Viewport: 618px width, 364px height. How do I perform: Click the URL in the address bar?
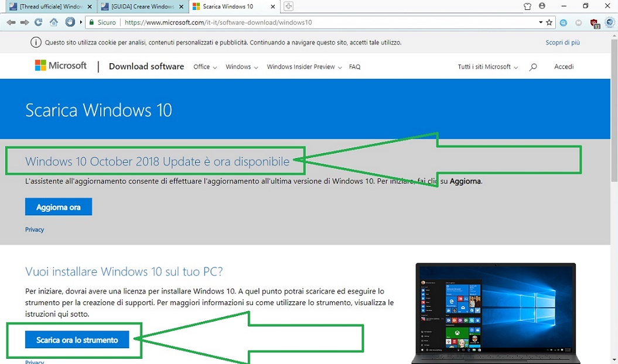tap(218, 22)
